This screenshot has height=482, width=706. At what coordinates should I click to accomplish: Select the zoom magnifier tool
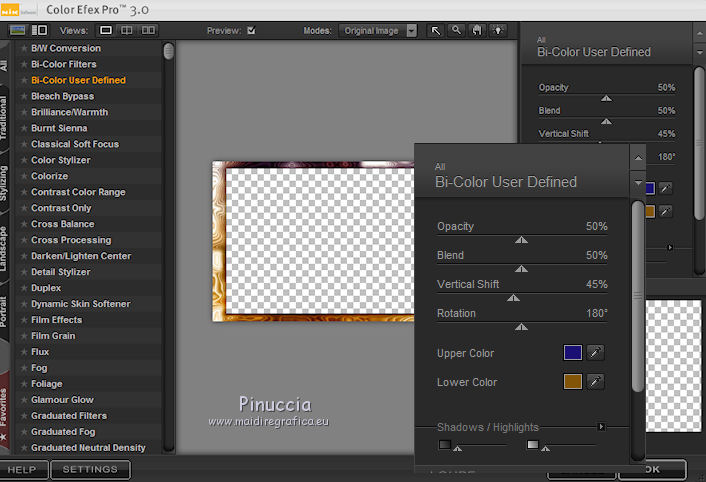click(456, 30)
